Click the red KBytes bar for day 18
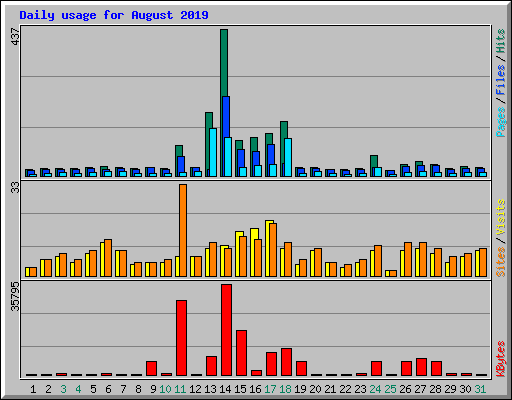512x400 pixels. click(x=286, y=362)
